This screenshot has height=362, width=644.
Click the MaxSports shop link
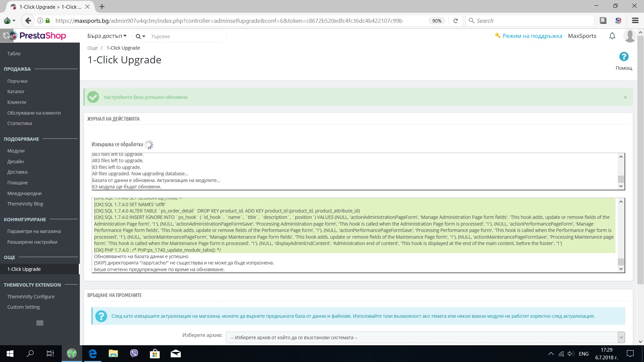tap(582, 36)
